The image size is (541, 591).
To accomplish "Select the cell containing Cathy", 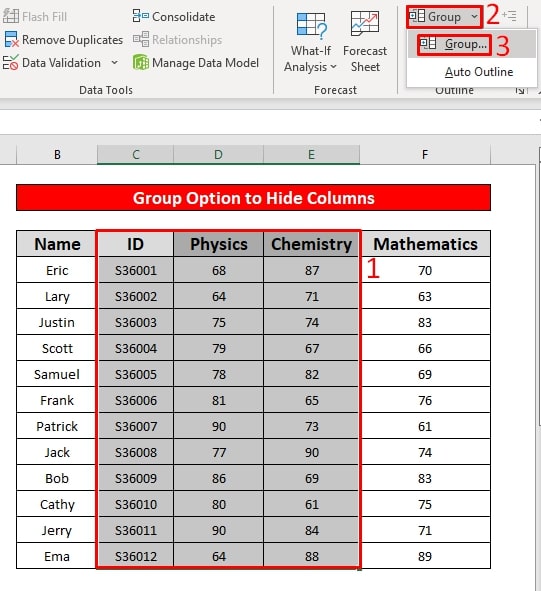I will (57, 504).
